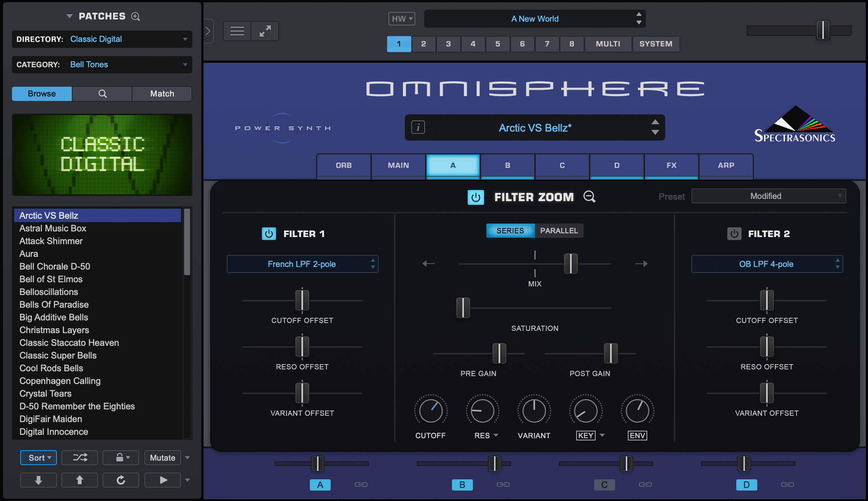Switch to the FX tab

(671, 165)
